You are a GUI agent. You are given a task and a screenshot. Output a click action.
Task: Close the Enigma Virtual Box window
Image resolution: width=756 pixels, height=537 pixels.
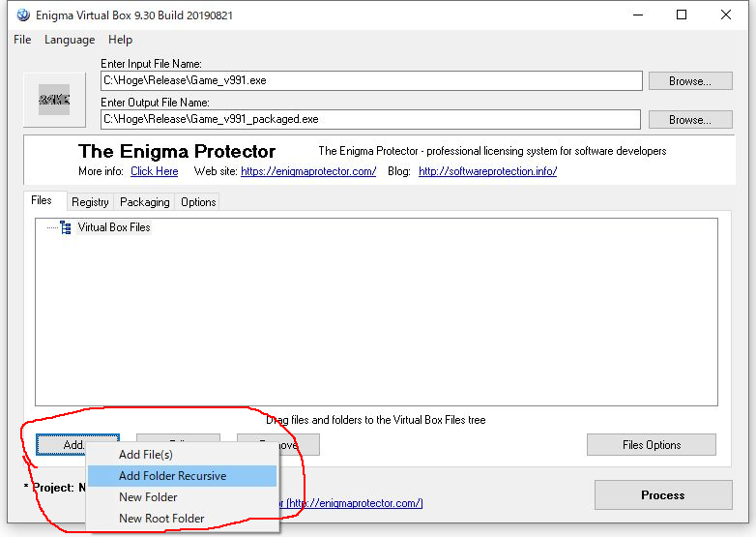726,15
